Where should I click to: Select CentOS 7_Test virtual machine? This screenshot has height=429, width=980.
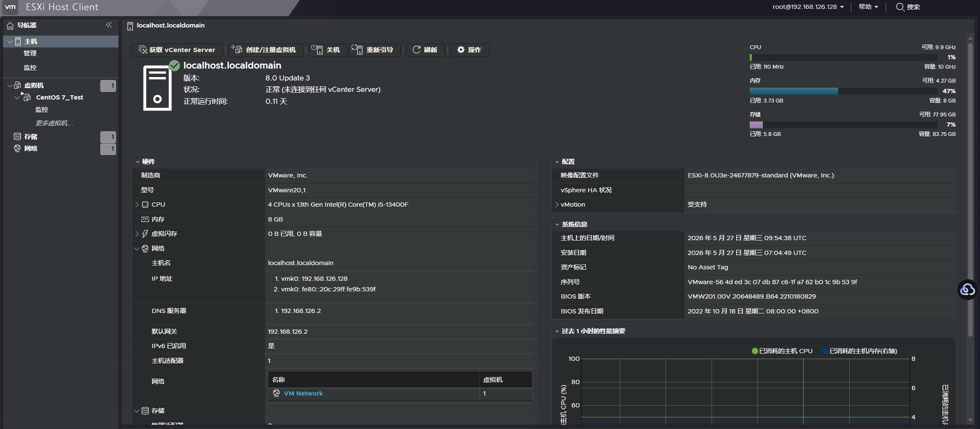click(60, 97)
